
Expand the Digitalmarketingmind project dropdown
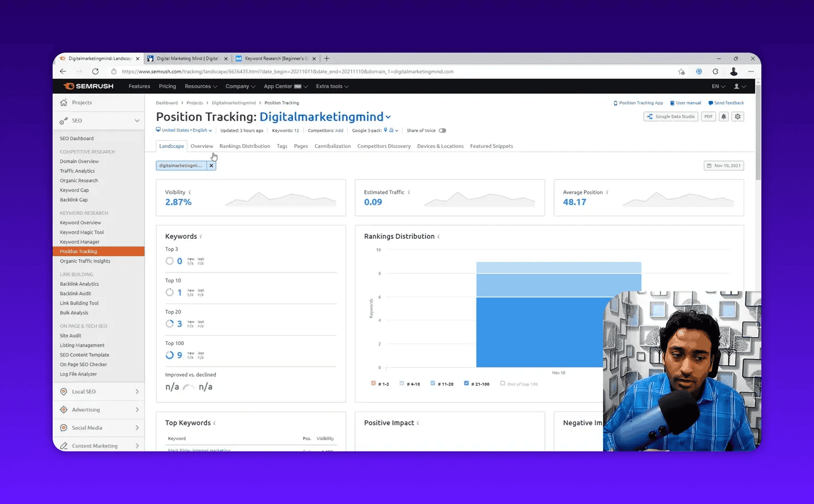(388, 117)
